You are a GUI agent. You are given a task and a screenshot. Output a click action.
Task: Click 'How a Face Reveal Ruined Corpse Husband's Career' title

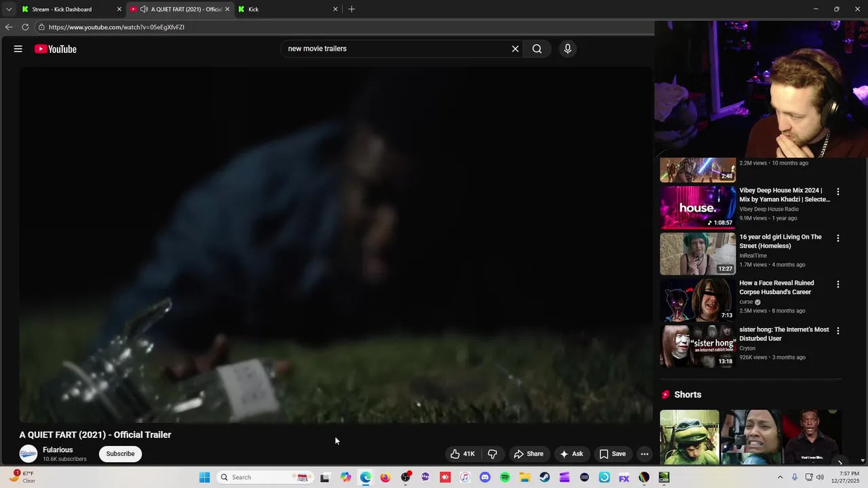776,287
